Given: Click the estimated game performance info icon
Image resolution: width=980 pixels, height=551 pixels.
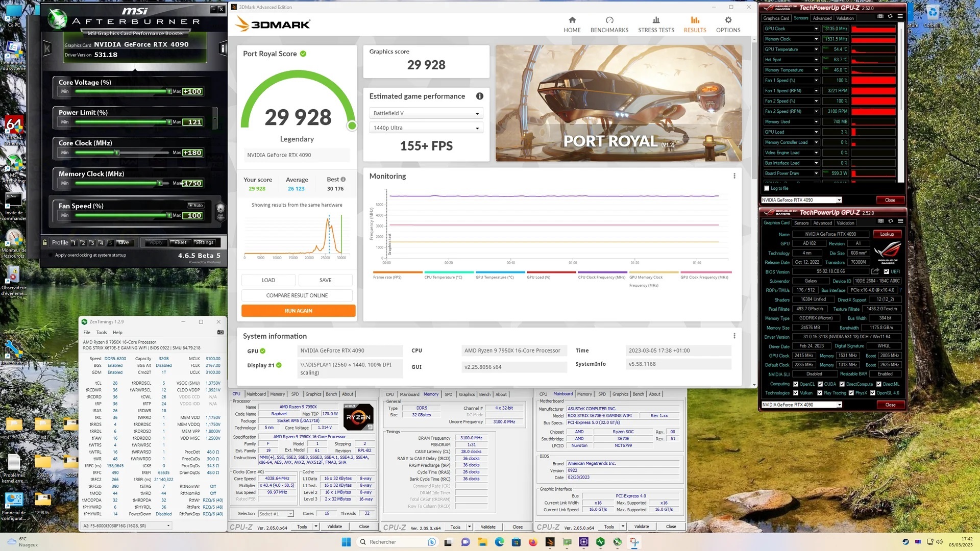Looking at the screenshot, I should point(479,96).
